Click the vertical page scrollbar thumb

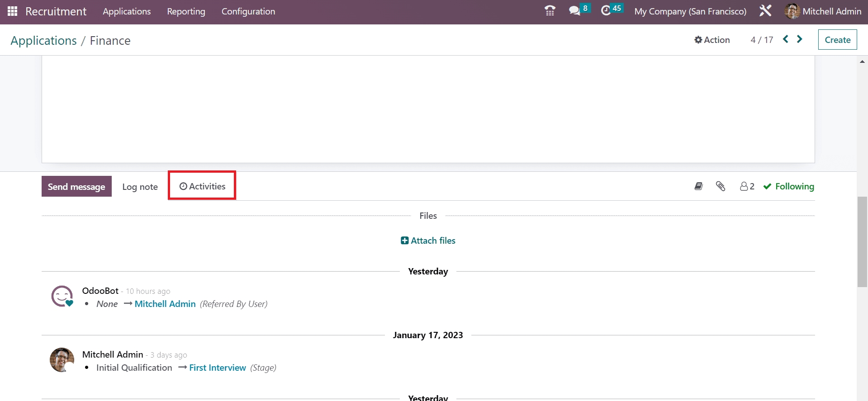[862, 242]
